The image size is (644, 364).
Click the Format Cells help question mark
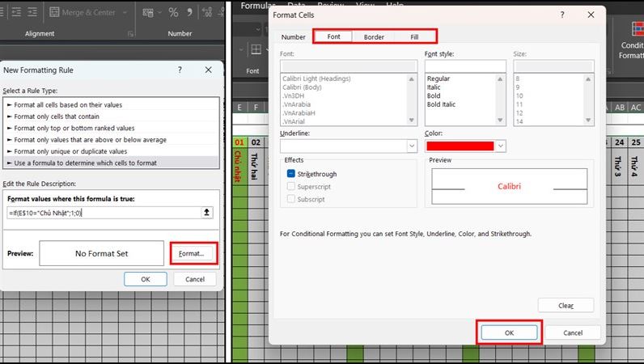(562, 15)
